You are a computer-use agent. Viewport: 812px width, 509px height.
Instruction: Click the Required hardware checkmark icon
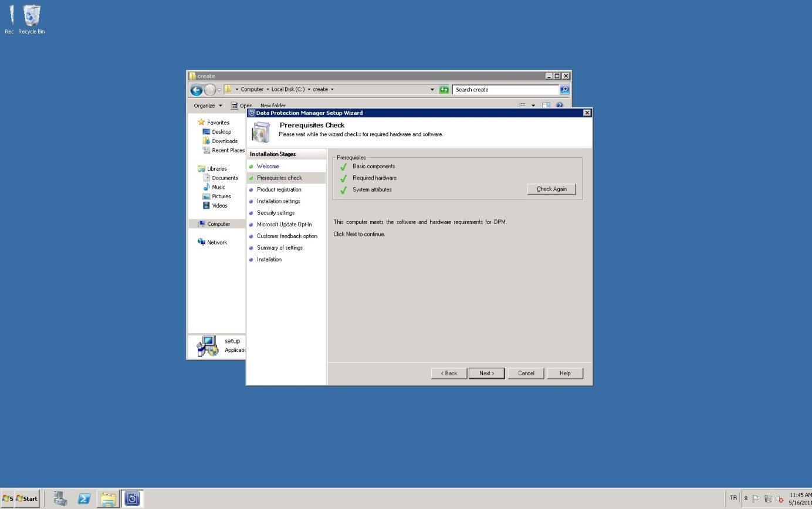click(x=344, y=178)
